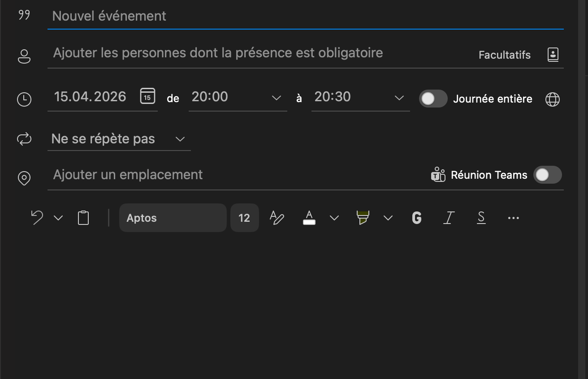Toggle the Journée entière switch
The image size is (588, 379).
pyautogui.click(x=433, y=99)
